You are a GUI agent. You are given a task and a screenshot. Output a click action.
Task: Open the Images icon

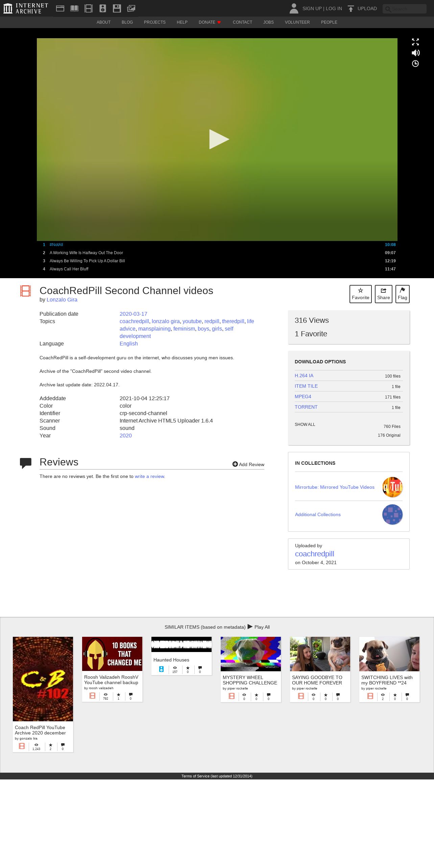[131, 8]
